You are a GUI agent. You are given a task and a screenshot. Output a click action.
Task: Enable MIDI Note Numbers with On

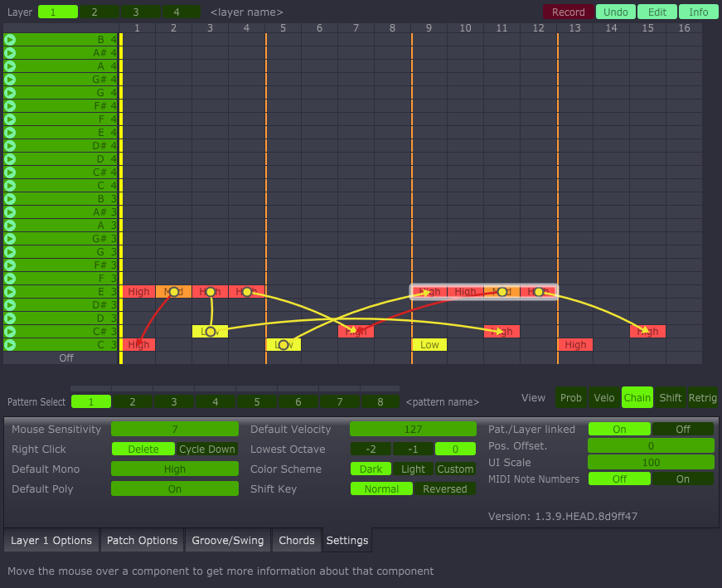(x=682, y=479)
